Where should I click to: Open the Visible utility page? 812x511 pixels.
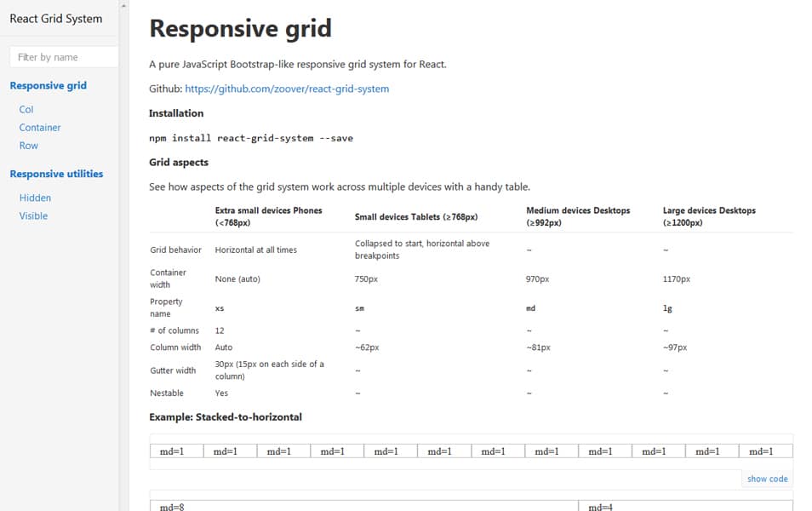(x=33, y=215)
